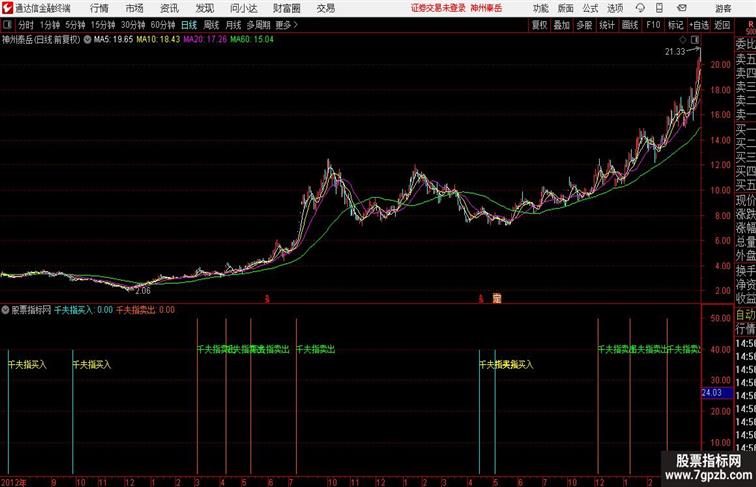Click the 统计 statistics button

(607, 25)
